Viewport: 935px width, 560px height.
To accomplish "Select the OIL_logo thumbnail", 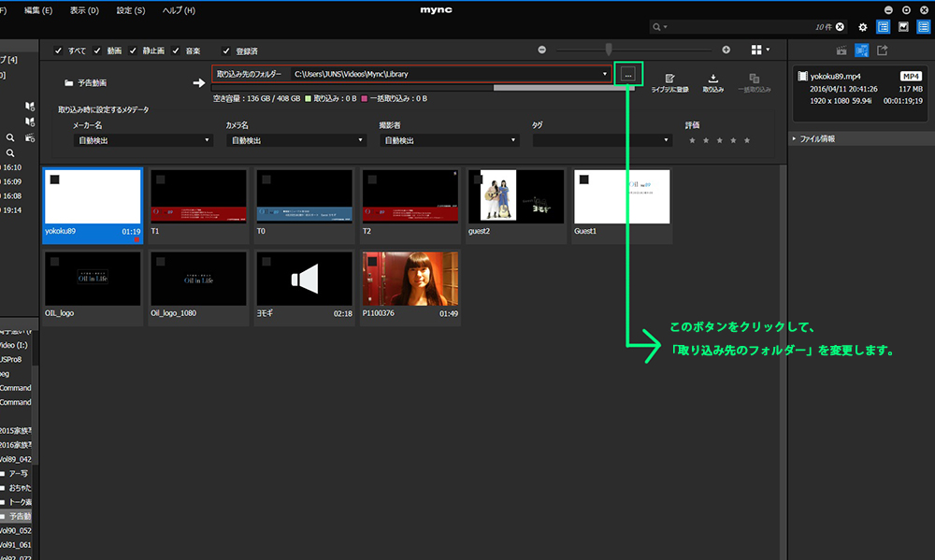I will pyautogui.click(x=93, y=287).
